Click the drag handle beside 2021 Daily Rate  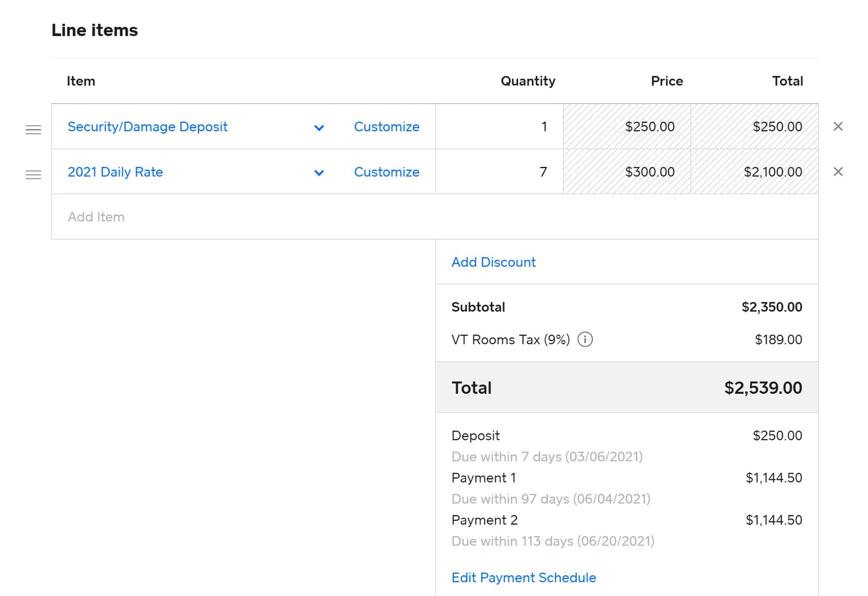(x=33, y=174)
